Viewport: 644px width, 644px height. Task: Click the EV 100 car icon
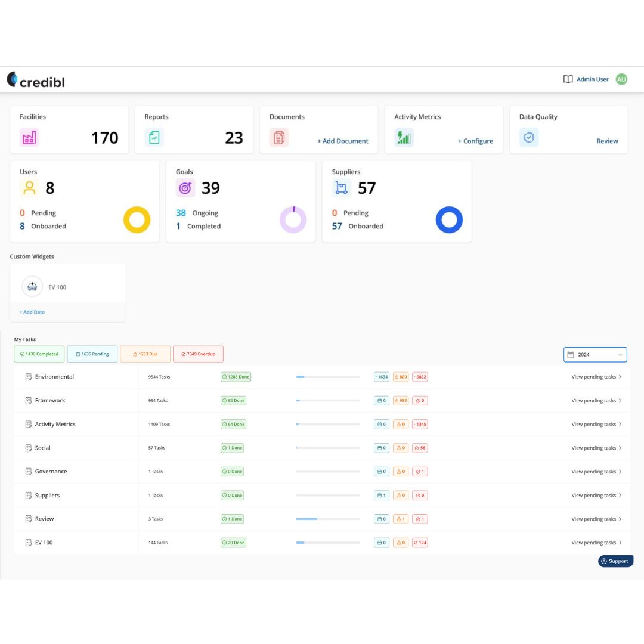[x=32, y=287]
